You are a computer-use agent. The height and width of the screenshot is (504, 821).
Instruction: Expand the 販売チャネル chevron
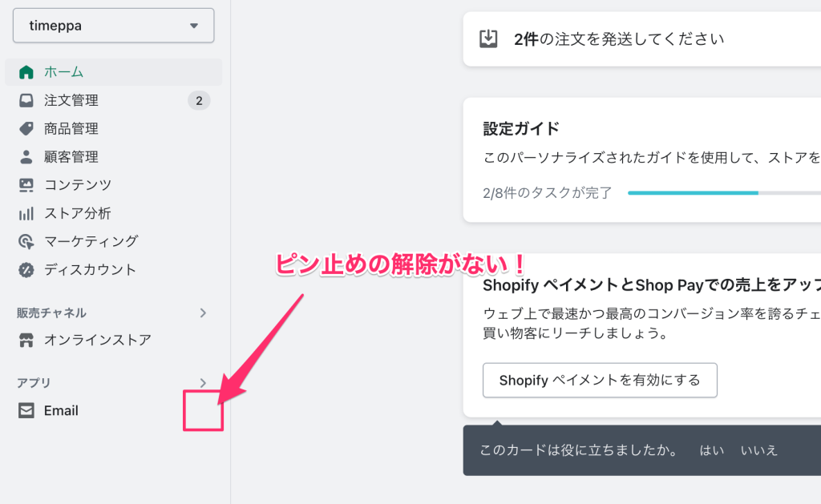tap(203, 313)
